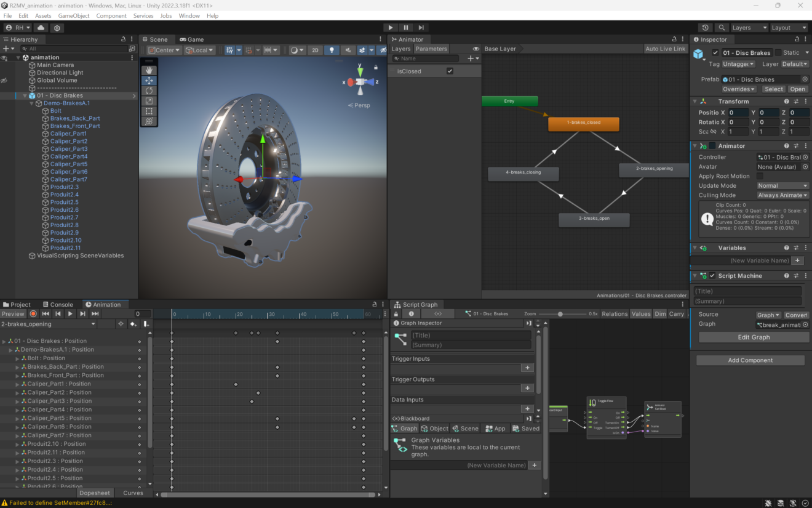Select the Transform tool in Scene

(148, 121)
